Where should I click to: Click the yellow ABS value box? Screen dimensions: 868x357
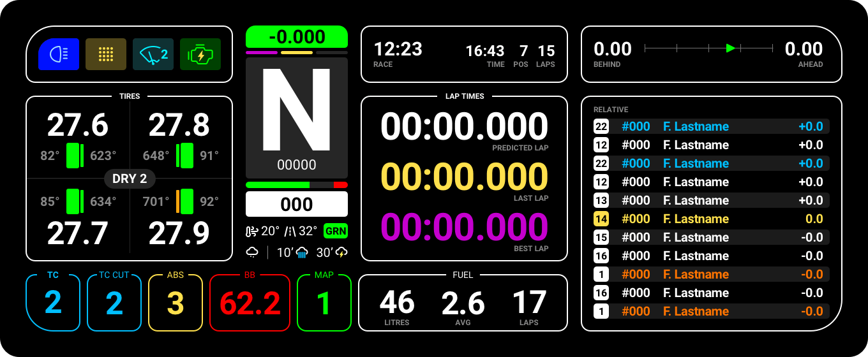(176, 303)
